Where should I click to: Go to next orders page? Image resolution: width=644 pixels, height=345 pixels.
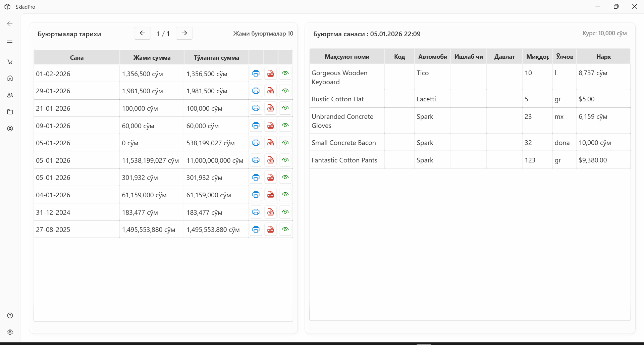pyautogui.click(x=184, y=33)
